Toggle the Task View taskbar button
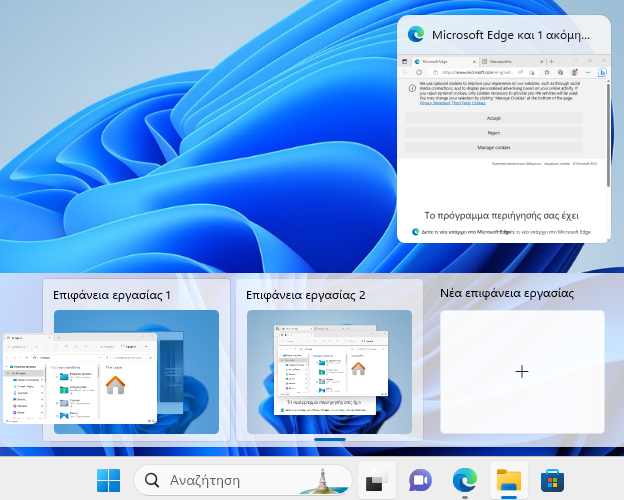 coord(376,480)
